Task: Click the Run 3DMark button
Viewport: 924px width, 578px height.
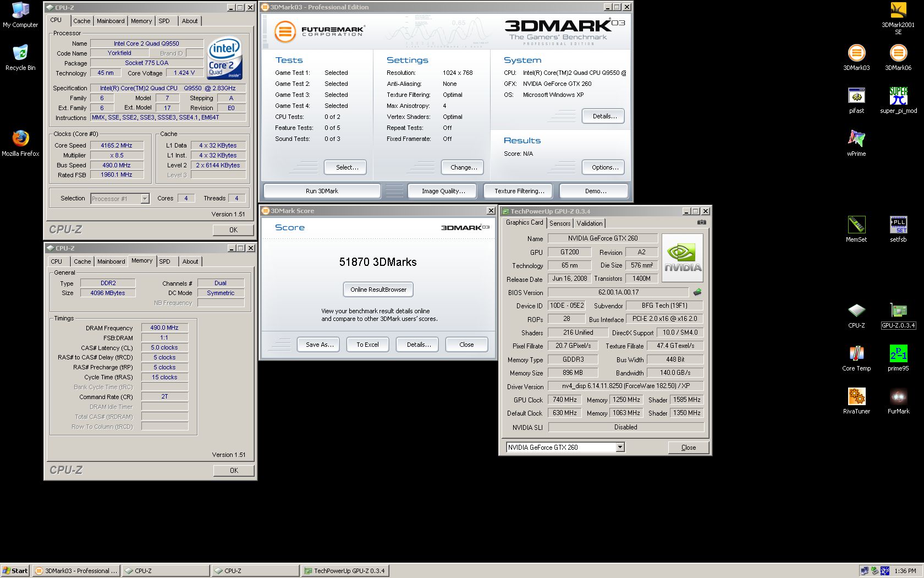Action: 322,191
